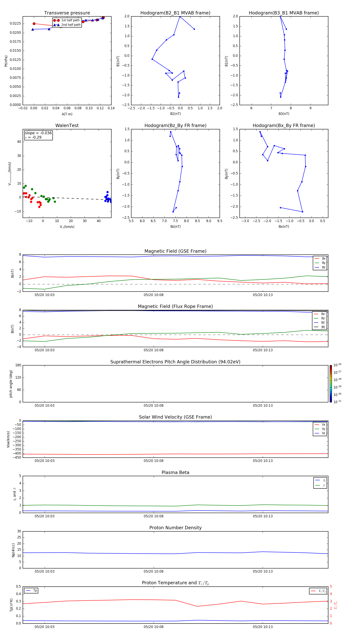Select the "Proton Temperature and Te/Tp" title
The height and width of the screenshot is (644, 351).
click(x=175, y=583)
